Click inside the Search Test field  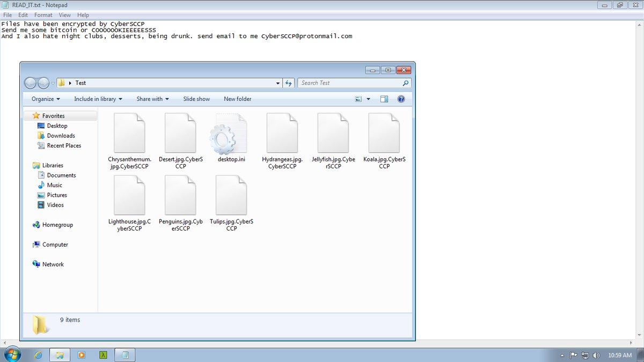[350, 83]
